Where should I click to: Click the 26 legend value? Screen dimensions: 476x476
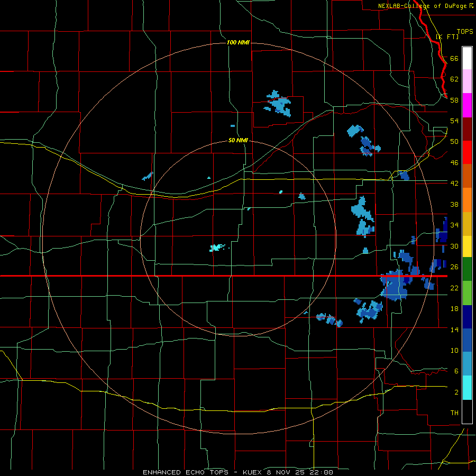(x=454, y=267)
